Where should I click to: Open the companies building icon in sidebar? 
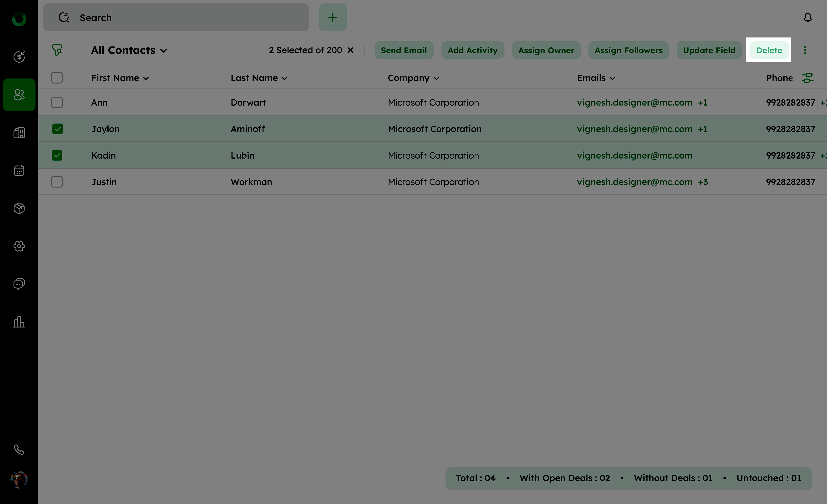point(19,133)
